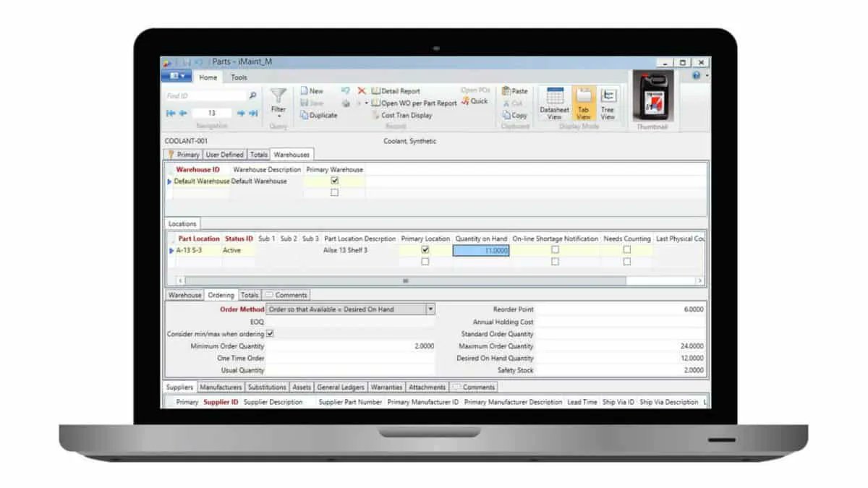Switch to Tab View
This screenshot has width=868, height=488.
[583, 104]
